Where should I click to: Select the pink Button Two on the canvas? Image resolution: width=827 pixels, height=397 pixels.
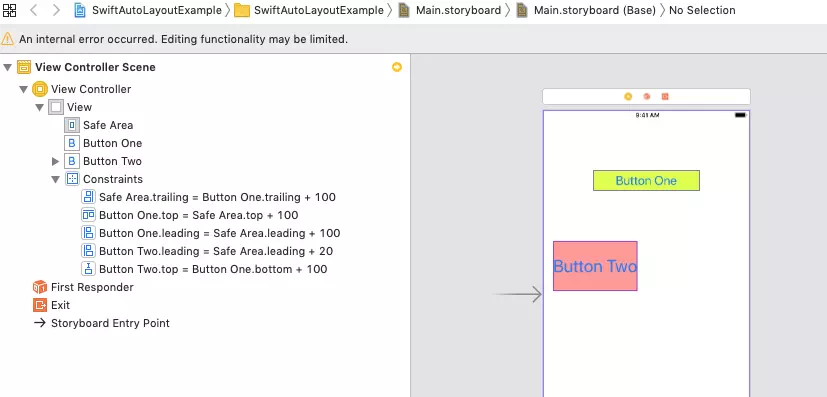(x=595, y=266)
